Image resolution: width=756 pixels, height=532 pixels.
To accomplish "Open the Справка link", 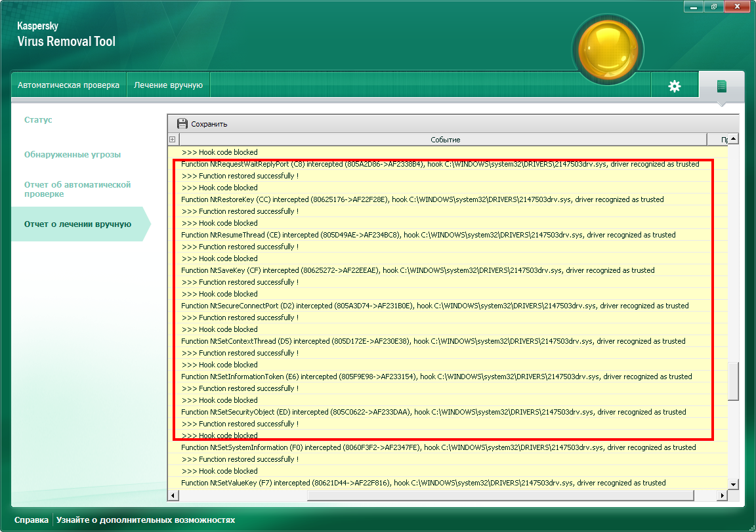I will (31, 520).
